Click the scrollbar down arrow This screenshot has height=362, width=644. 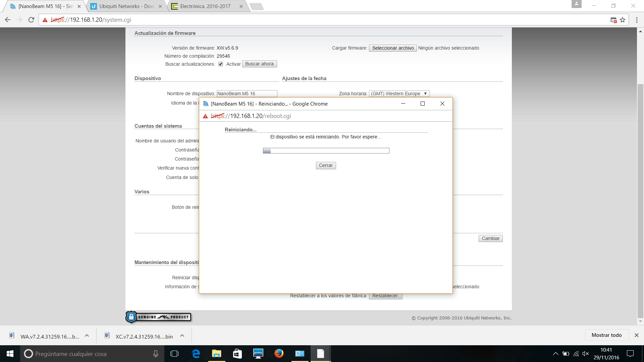pos(640,321)
